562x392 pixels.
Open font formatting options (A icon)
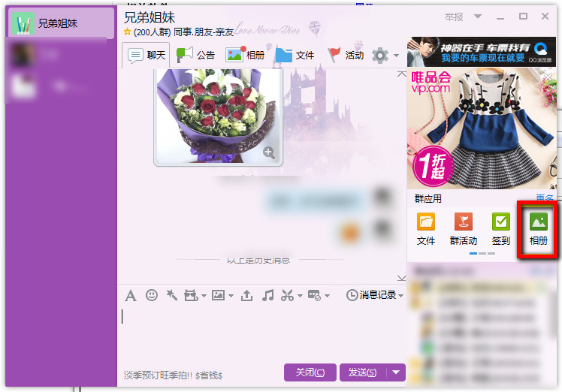click(131, 296)
